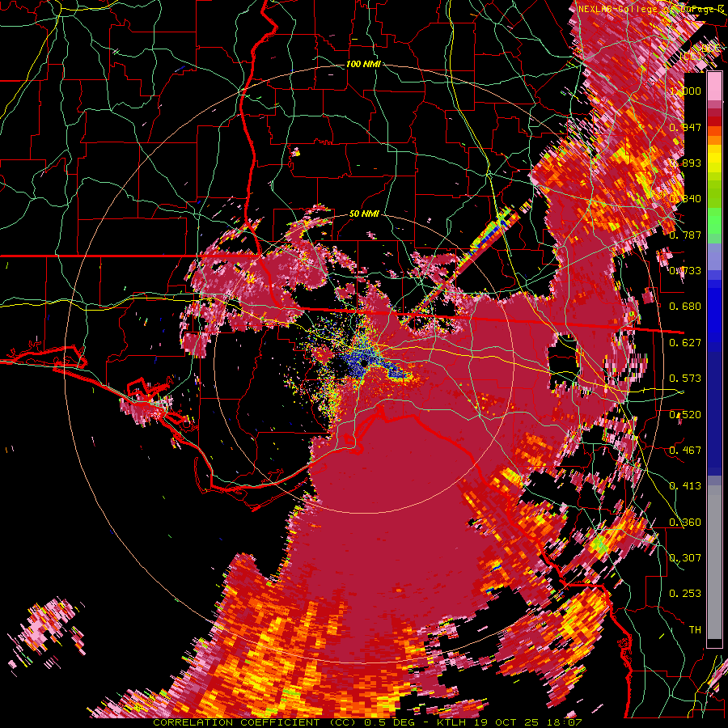Select the 0.360 scale label

coord(685,523)
